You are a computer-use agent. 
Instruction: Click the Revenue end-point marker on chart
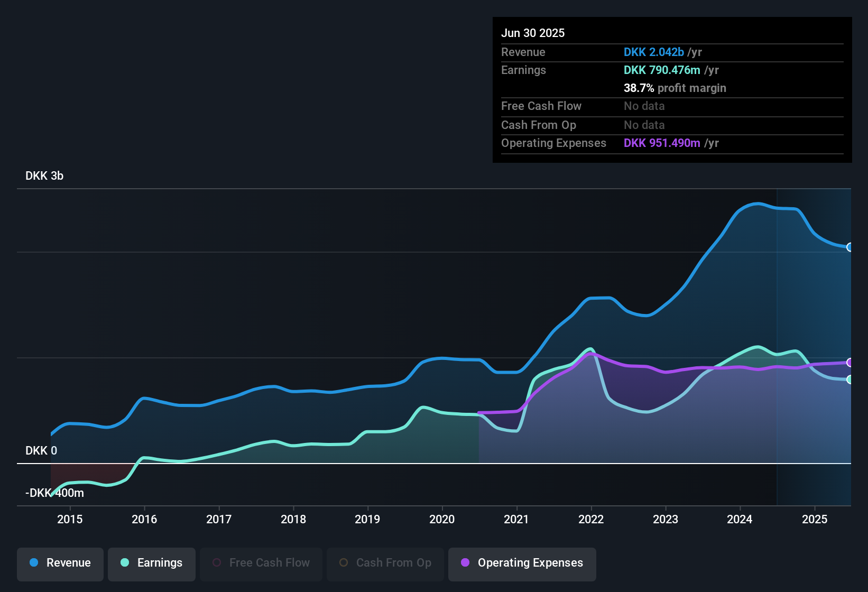tap(850, 247)
